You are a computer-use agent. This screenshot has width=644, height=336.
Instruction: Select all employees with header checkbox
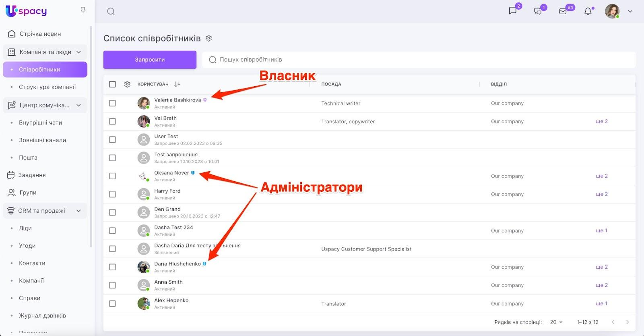pyautogui.click(x=112, y=84)
